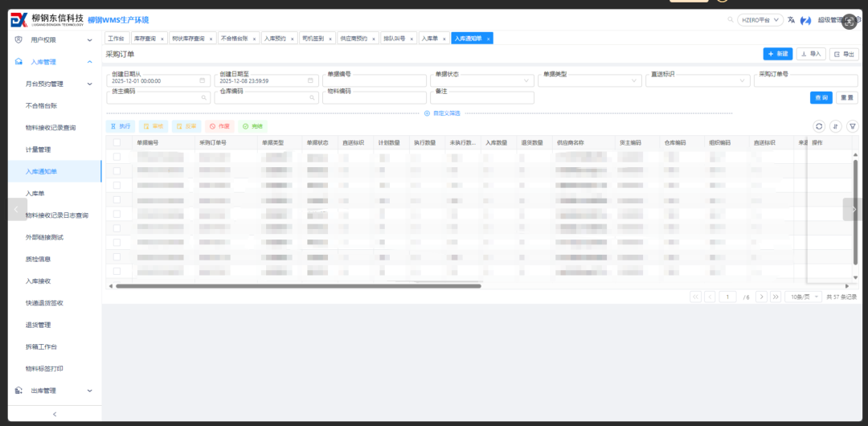Click the red 作废 void button
Image resolution: width=868 pixels, height=426 pixels.
(x=219, y=126)
